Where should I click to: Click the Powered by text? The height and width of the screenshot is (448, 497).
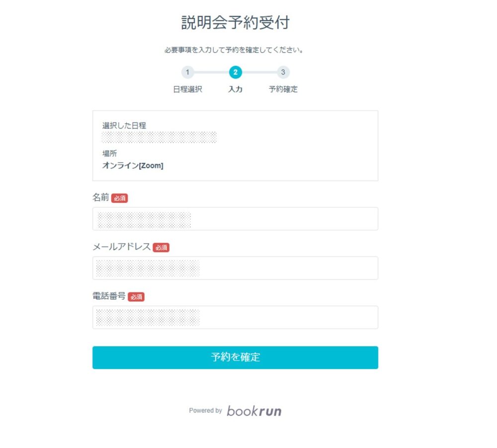pos(205,411)
